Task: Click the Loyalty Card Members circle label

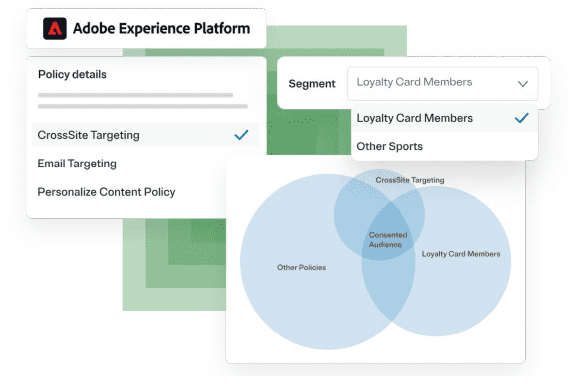Action: [x=461, y=254]
